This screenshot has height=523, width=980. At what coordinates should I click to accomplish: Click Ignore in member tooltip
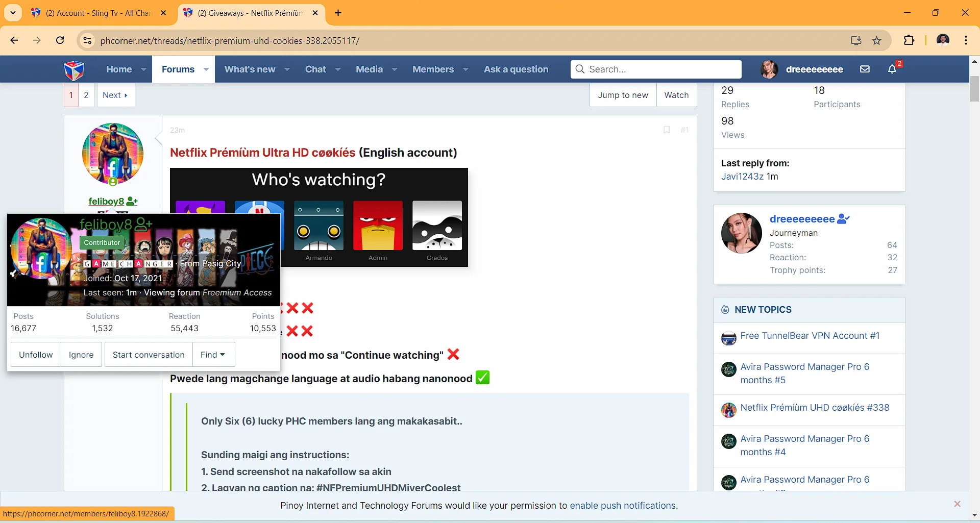[x=81, y=355]
